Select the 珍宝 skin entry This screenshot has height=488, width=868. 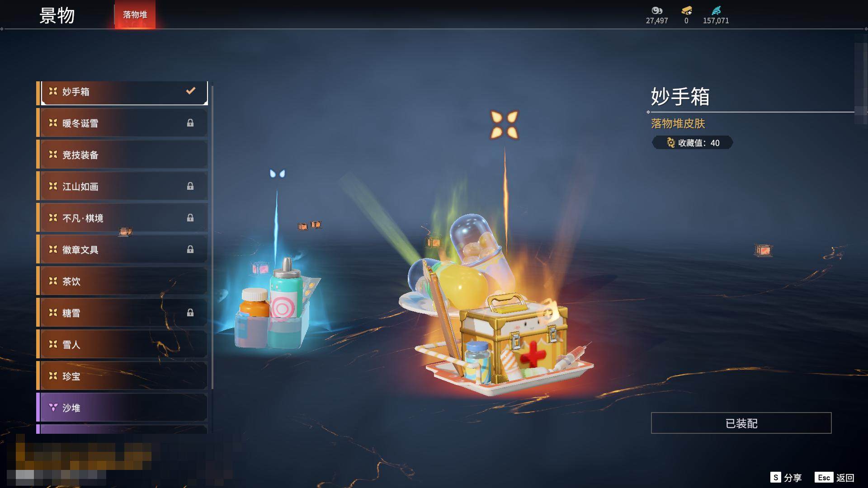[x=122, y=376]
